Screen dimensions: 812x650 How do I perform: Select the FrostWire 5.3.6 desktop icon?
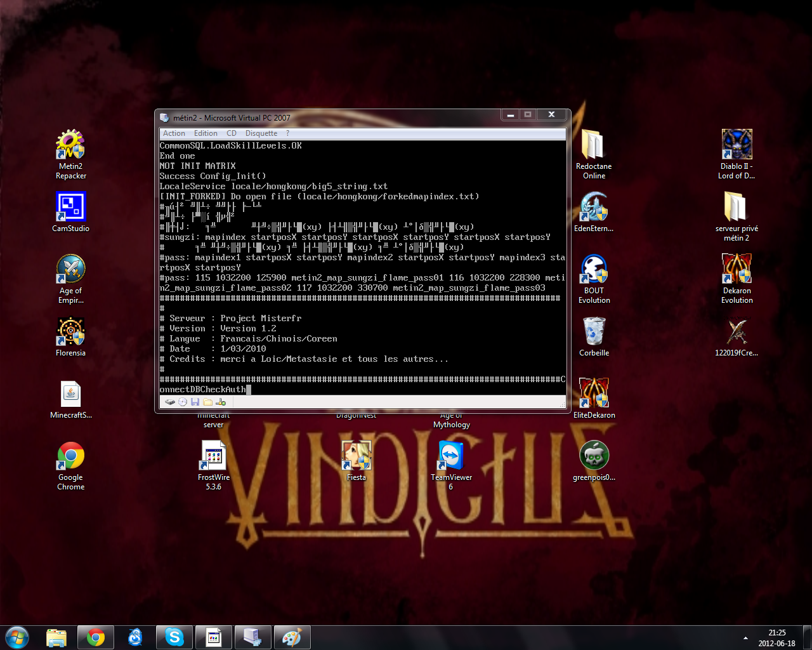214,466
